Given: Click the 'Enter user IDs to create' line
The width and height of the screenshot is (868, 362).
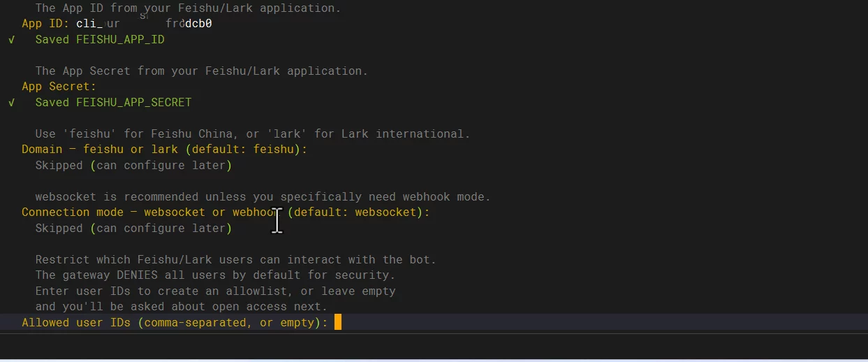Looking at the screenshot, I should [215, 291].
